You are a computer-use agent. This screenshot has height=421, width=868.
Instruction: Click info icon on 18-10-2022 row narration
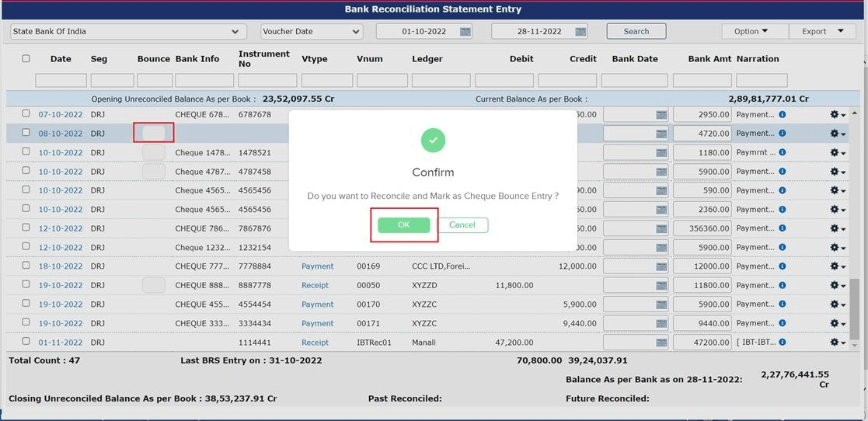point(783,266)
